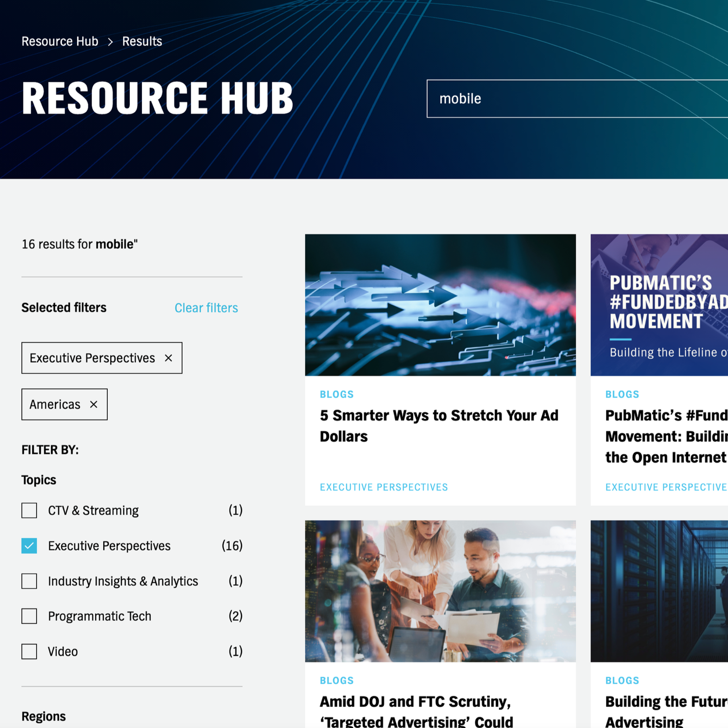Viewport: 728px width, 728px height.
Task: Check the Video topic checkbox
Action: point(29,651)
